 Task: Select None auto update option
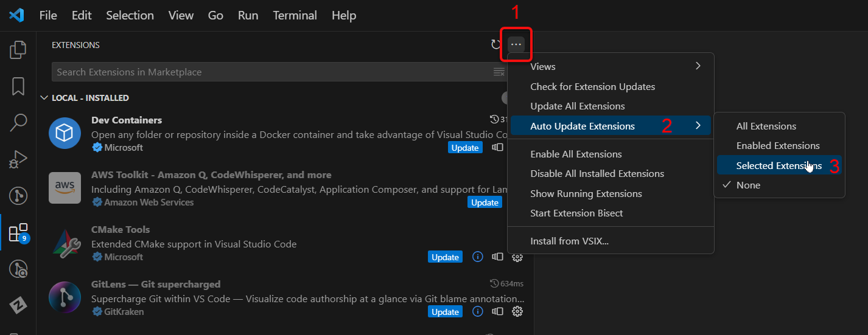[748, 185]
